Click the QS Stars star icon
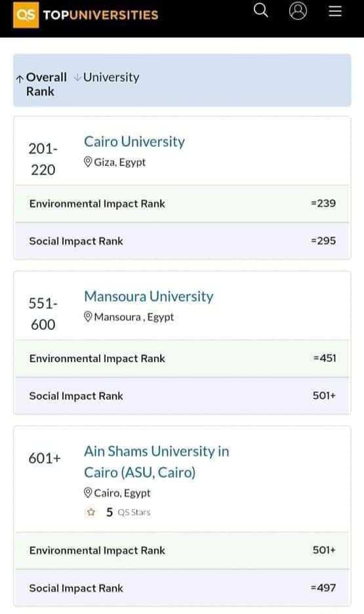Image resolution: width=364 pixels, height=614 pixels. click(91, 512)
